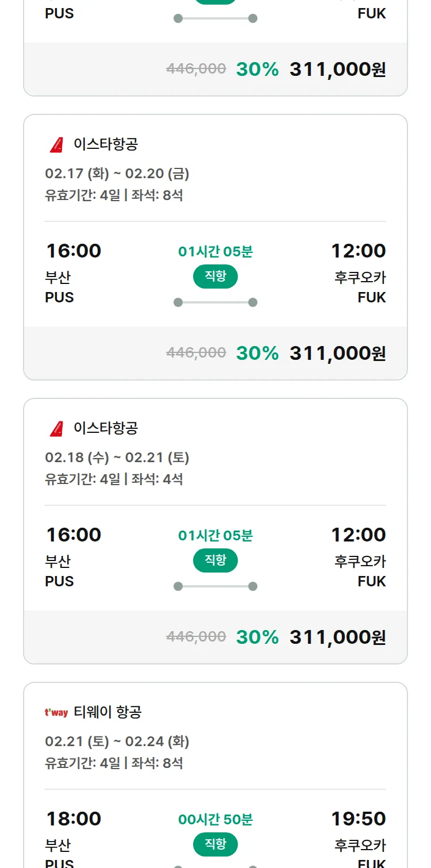Click 이스타항공 name on the 02.17 flight

click(x=106, y=144)
